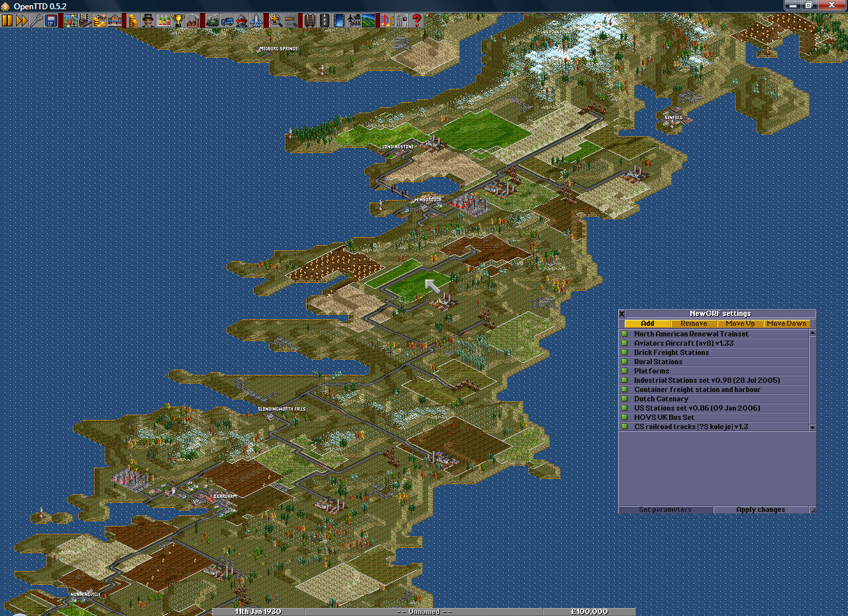
Task: Open game options wrench icon
Action: (36, 21)
